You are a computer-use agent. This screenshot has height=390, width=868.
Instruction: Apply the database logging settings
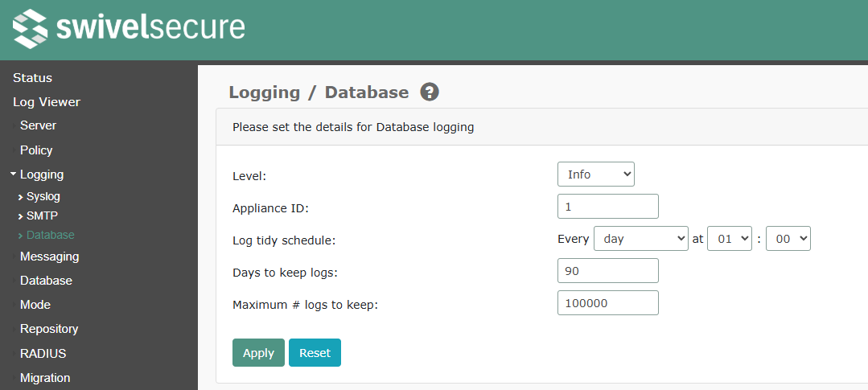[x=258, y=353]
